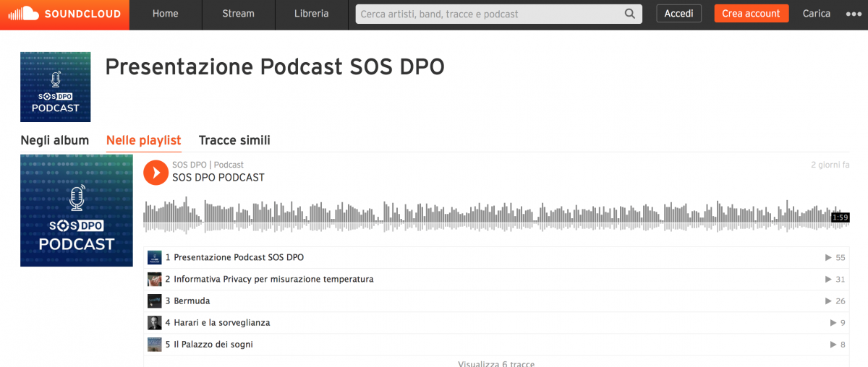Focus the Cerca artisti search field
This screenshot has height=367, width=868.
point(488,14)
